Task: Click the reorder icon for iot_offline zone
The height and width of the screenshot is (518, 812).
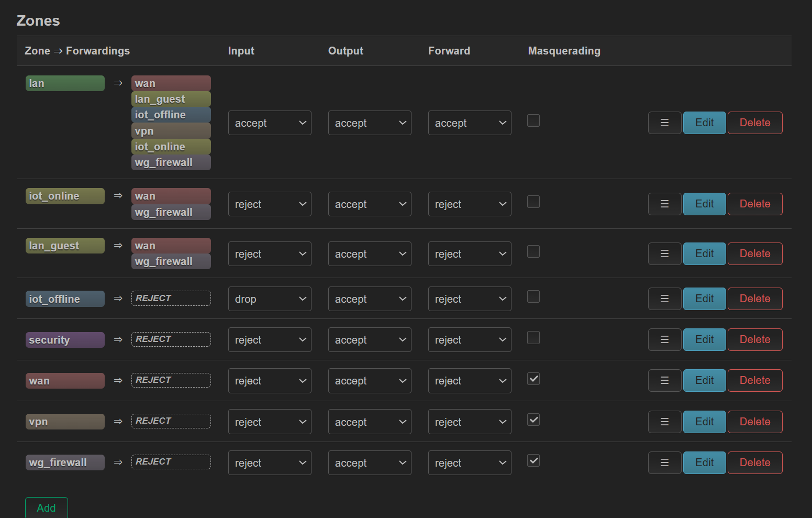Action: coord(664,299)
